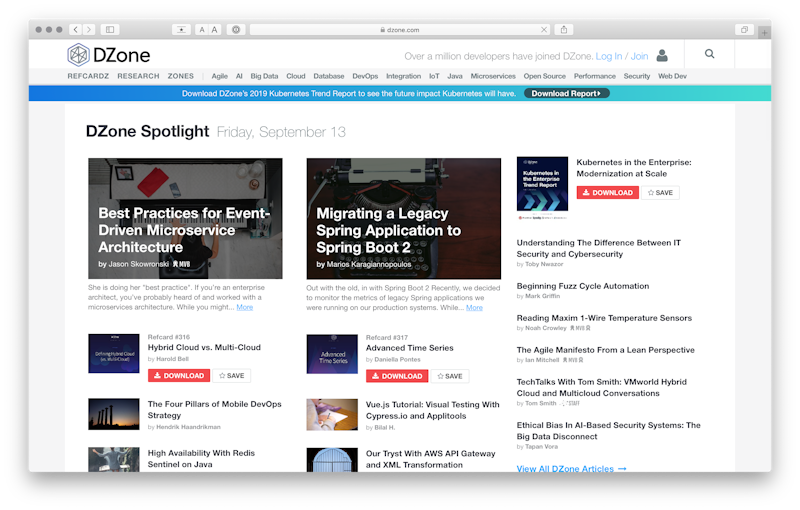The image size is (800, 510).
Task: Open the site search magnifier icon
Action: [709, 55]
